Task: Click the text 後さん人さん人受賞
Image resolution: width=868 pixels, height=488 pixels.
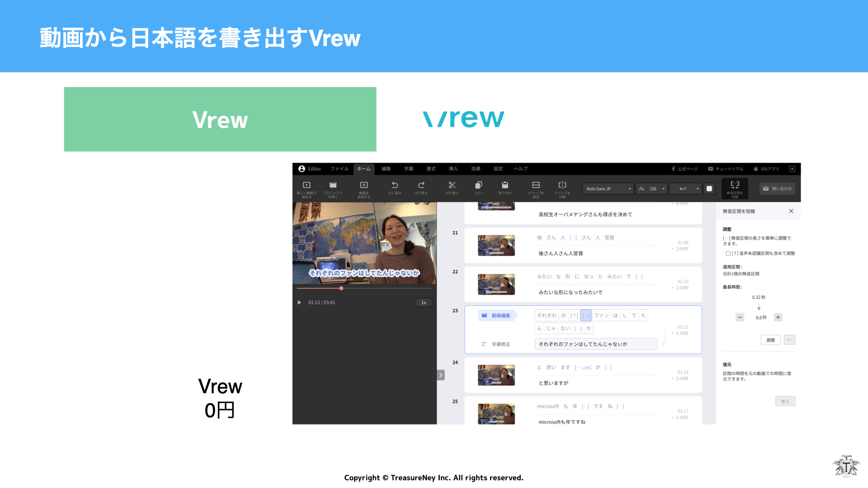Action: point(561,253)
